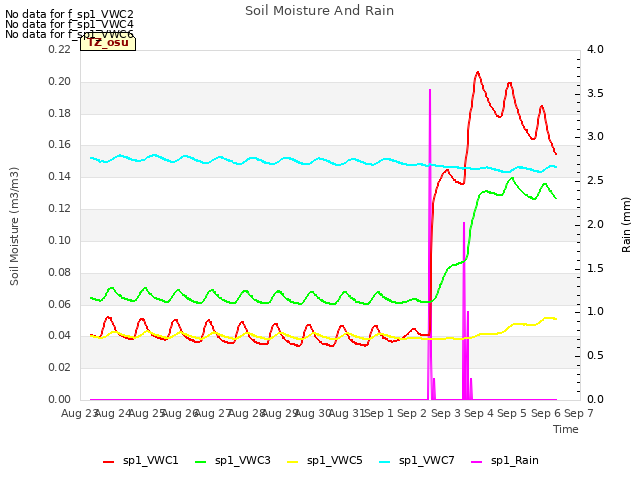Viewport: 640px width, 480px height.
Task: Click the Rain (mm) axis label
Action: click(626, 225)
